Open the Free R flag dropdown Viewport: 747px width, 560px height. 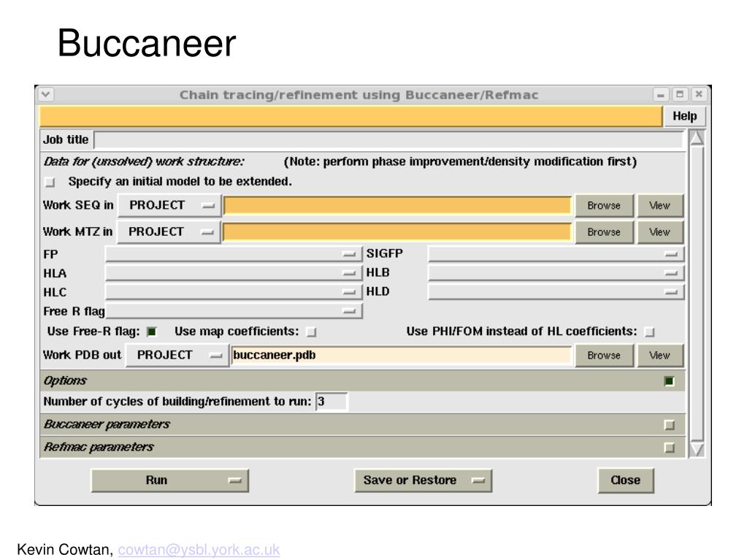coord(234,311)
